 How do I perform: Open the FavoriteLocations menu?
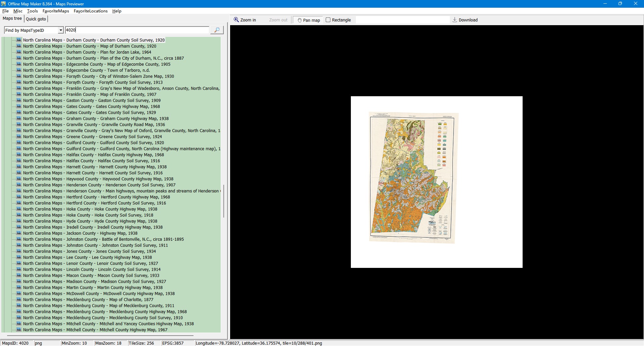91,11
